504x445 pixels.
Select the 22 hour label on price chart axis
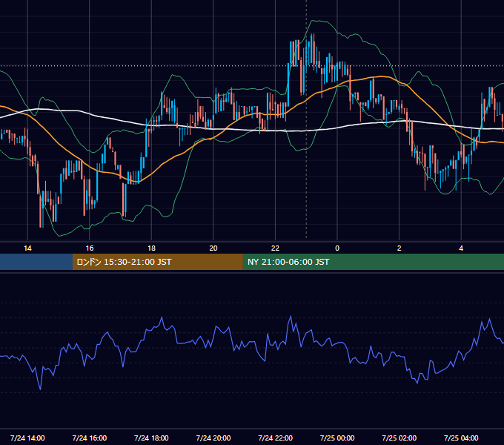(x=275, y=248)
